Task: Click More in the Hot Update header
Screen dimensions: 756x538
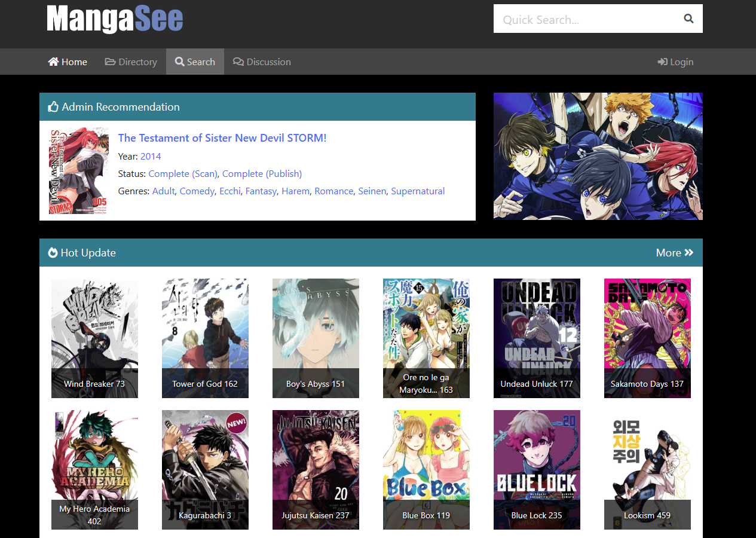Action: pyautogui.click(x=675, y=253)
